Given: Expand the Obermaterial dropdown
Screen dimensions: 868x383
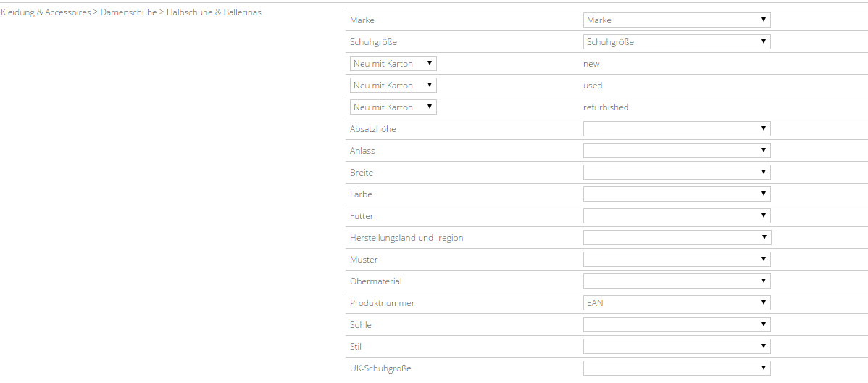Looking at the screenshot, I should point(676,281).
